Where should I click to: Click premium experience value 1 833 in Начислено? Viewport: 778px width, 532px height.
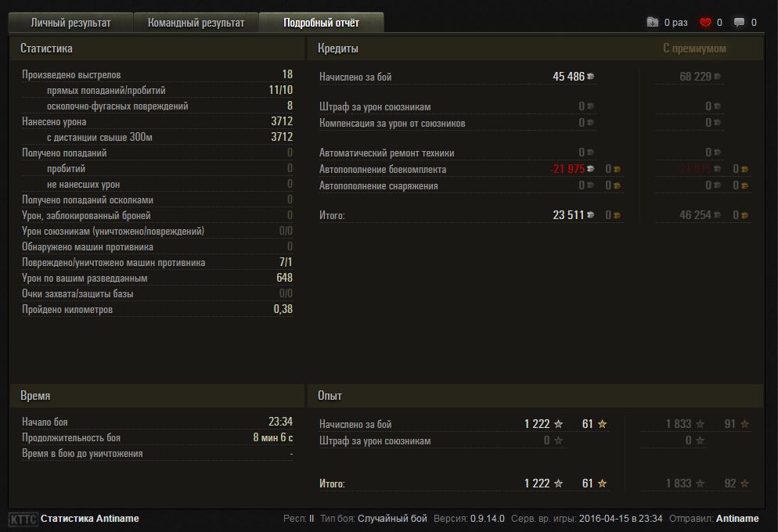[679, 424]
